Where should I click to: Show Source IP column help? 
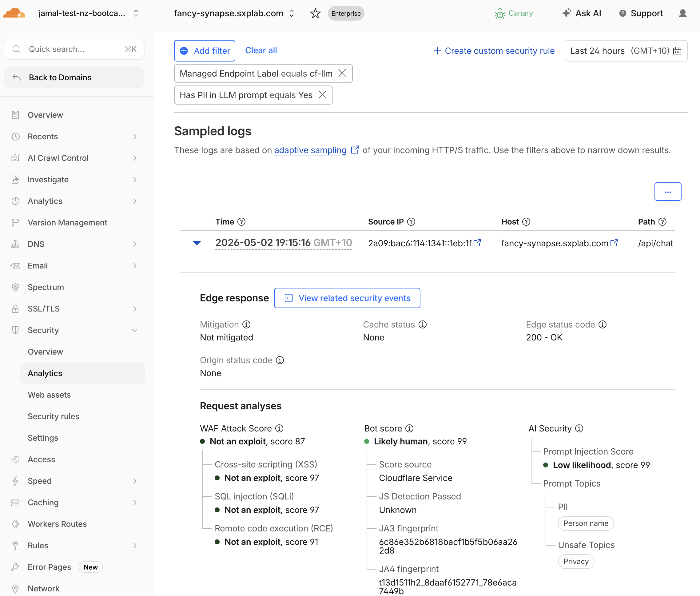tap(411, 222)
